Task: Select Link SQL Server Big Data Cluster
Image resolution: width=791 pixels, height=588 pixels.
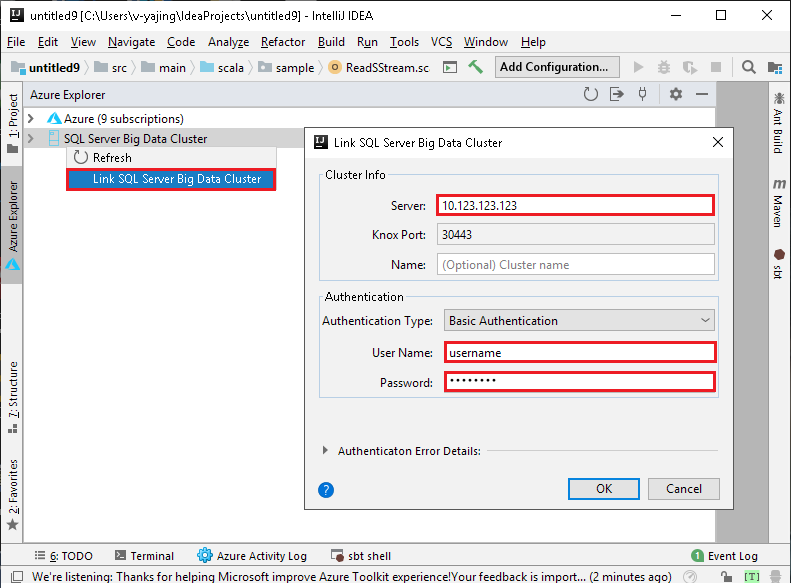Action: [176, 179]
